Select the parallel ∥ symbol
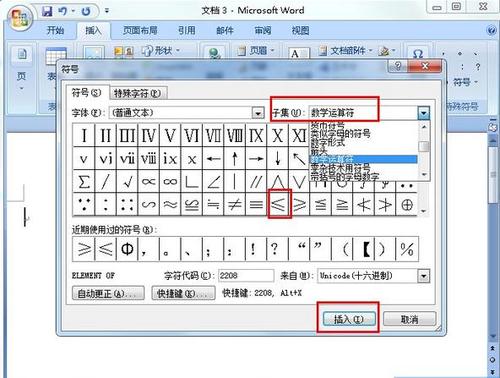The height and width of the screenshot is (378, 500). (x=256, y=182)
